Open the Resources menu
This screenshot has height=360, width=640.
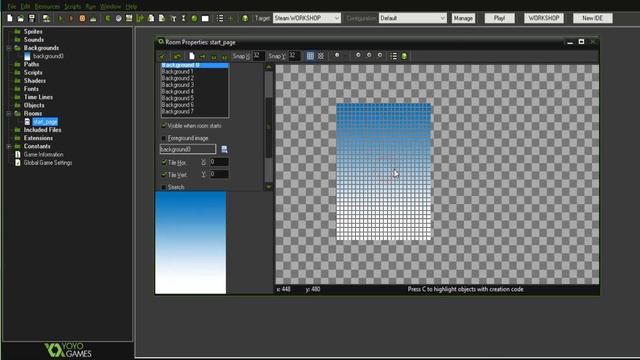click(47, 7)
